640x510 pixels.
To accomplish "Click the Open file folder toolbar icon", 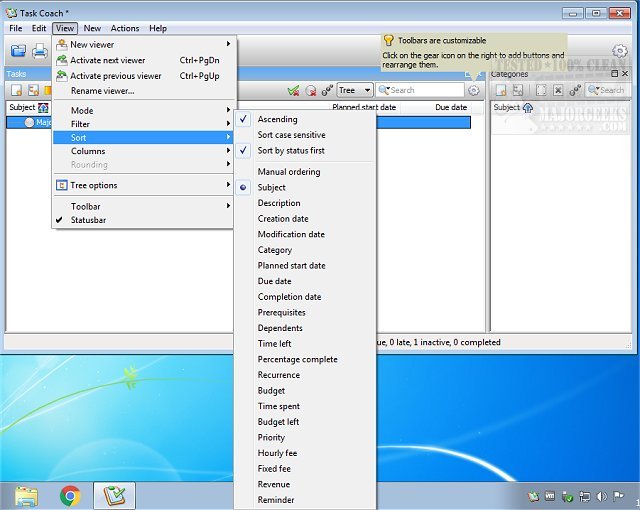I will [18, 51].
